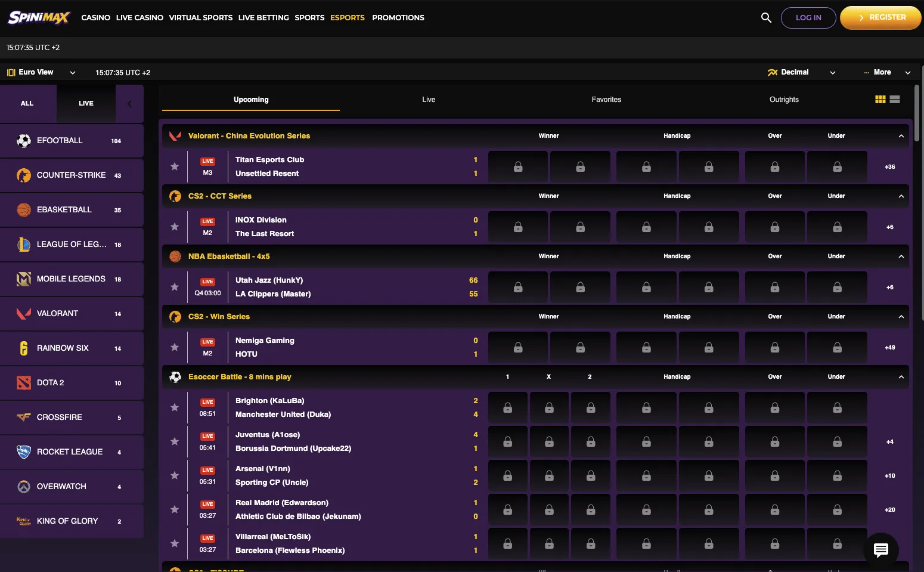Click the Decimal odds format icon
The image size is (924, 572).
(x=773, y=72)
